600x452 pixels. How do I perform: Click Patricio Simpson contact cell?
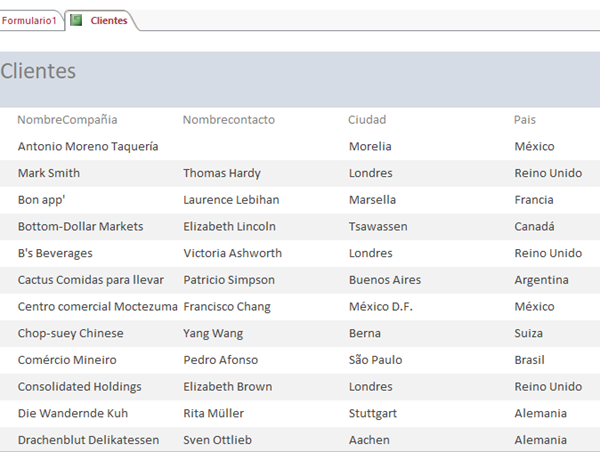click(x=229, y=280)
